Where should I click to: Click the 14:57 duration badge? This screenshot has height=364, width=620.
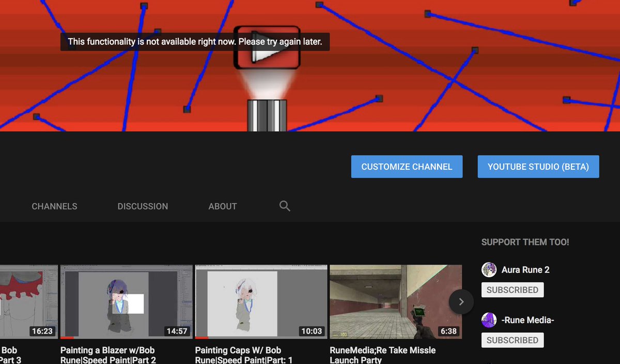(x=177, y=331)
